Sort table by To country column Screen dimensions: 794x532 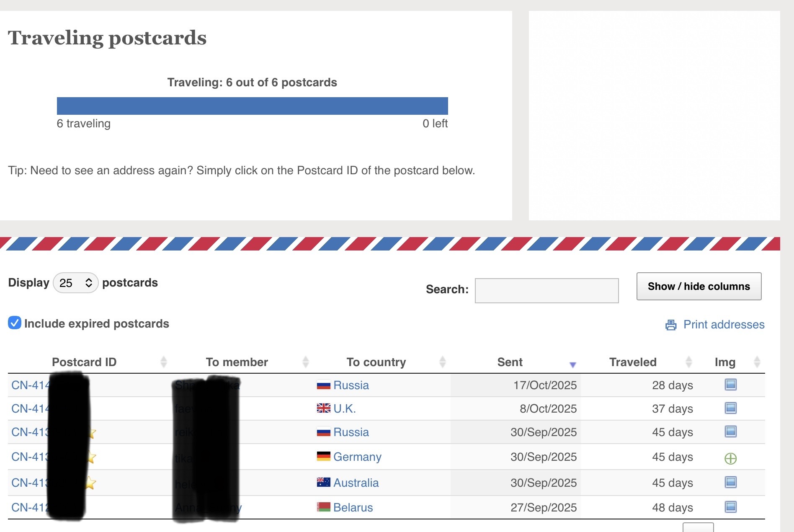pyautogui.click(x=376, y=362)
